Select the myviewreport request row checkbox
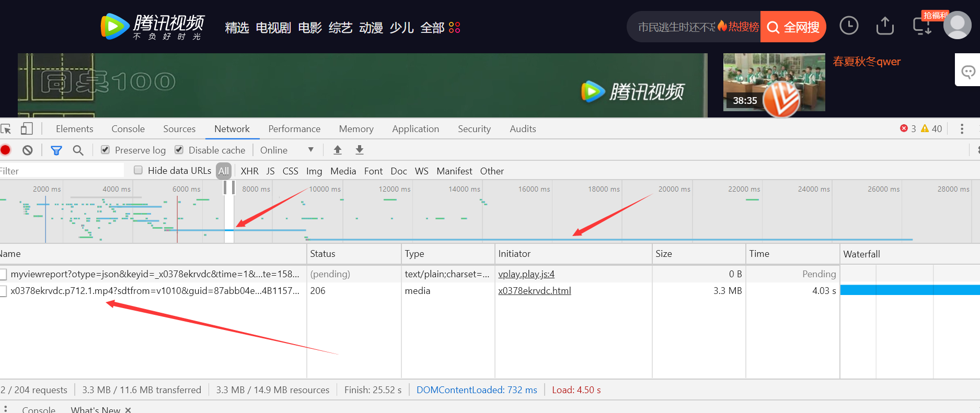980x413 pixels. pyautogui.click(x=3, y=274)
